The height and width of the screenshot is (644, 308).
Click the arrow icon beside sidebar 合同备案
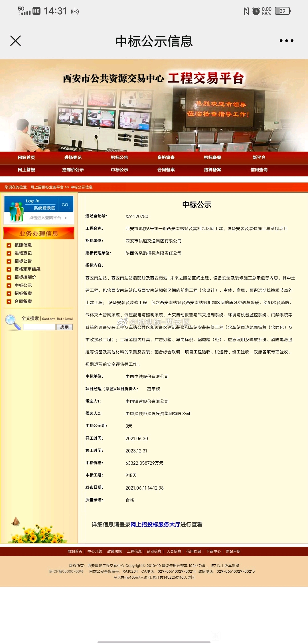(9, 301)
